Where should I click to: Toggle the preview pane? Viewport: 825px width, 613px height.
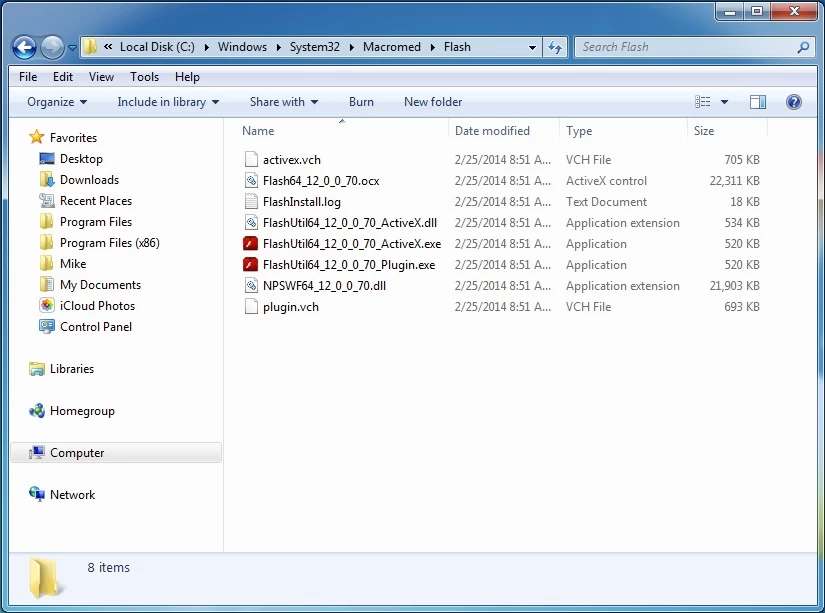[x=757, y=102]
